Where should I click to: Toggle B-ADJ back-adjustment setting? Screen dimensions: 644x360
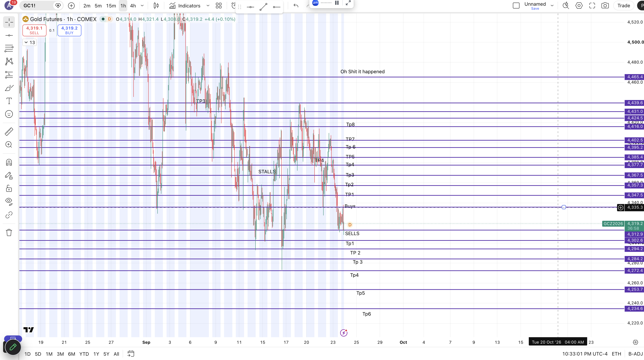[x=635, y=354]
